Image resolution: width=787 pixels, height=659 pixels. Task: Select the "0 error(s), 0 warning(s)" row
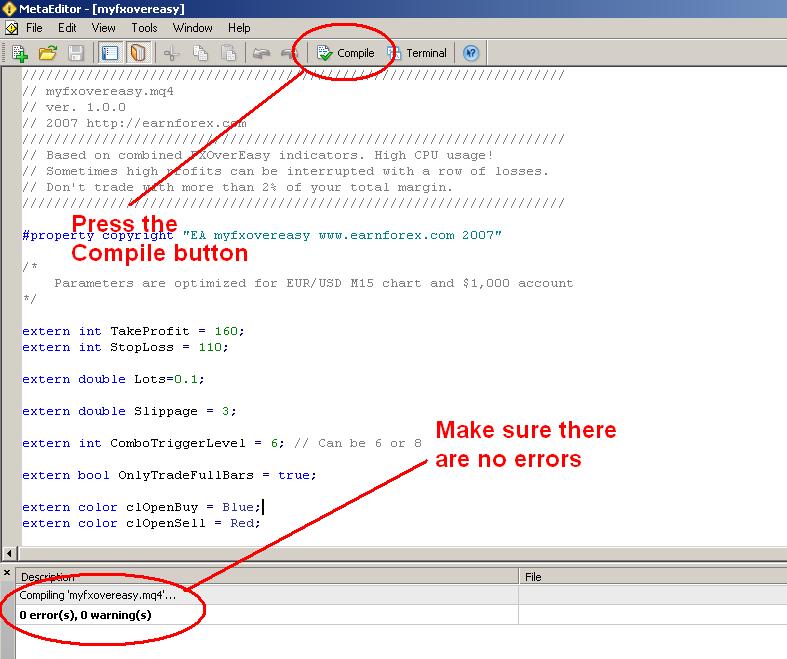pyautogui.click(x=401, y=615)
